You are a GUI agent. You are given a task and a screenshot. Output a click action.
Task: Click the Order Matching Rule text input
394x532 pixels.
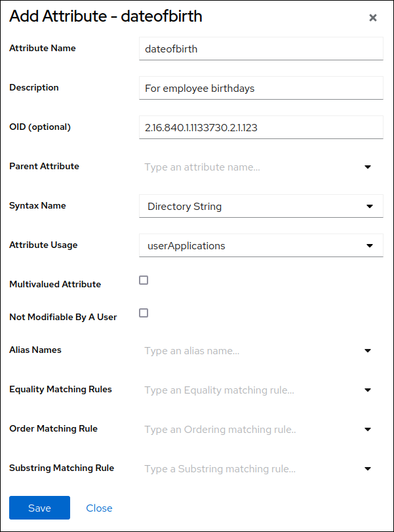249,430
